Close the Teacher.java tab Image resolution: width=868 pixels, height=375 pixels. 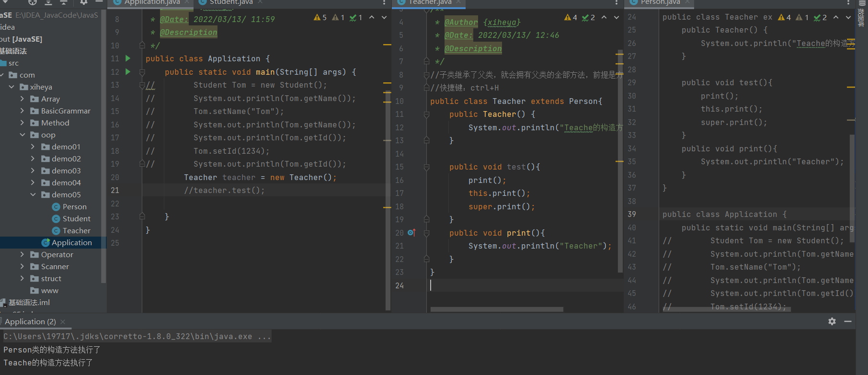pyautogui.click(x=458, y=2)
